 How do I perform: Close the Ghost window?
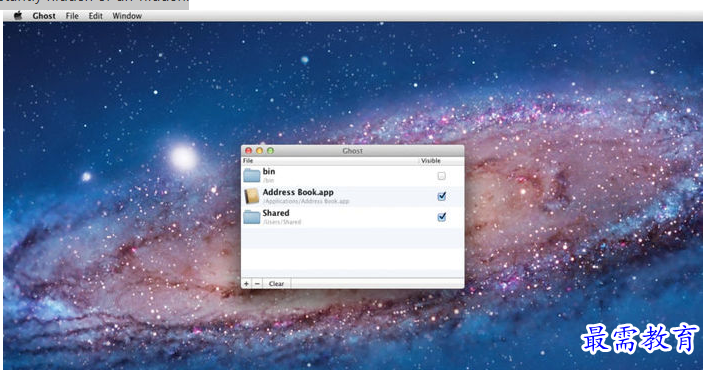pos(249,151)
